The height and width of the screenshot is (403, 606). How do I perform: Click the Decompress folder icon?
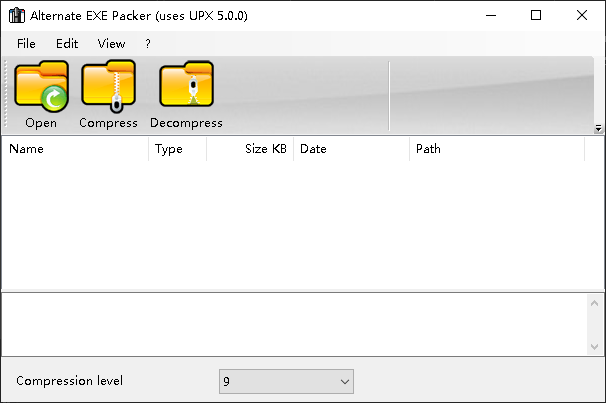(x=186, y=87)
